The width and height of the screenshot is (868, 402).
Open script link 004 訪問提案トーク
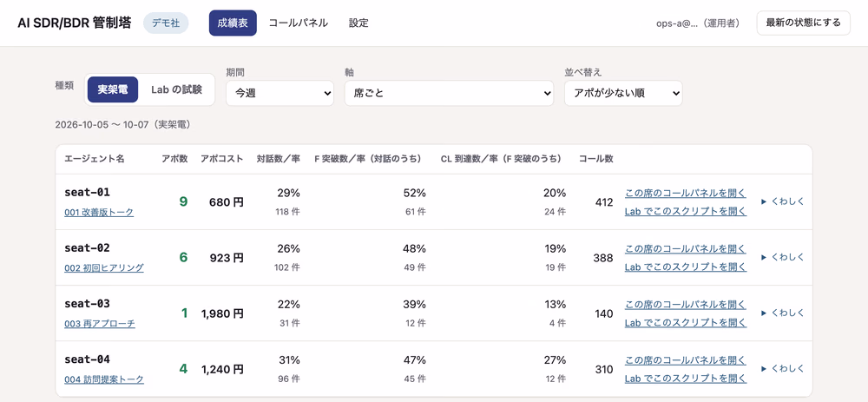coord(104,379)
